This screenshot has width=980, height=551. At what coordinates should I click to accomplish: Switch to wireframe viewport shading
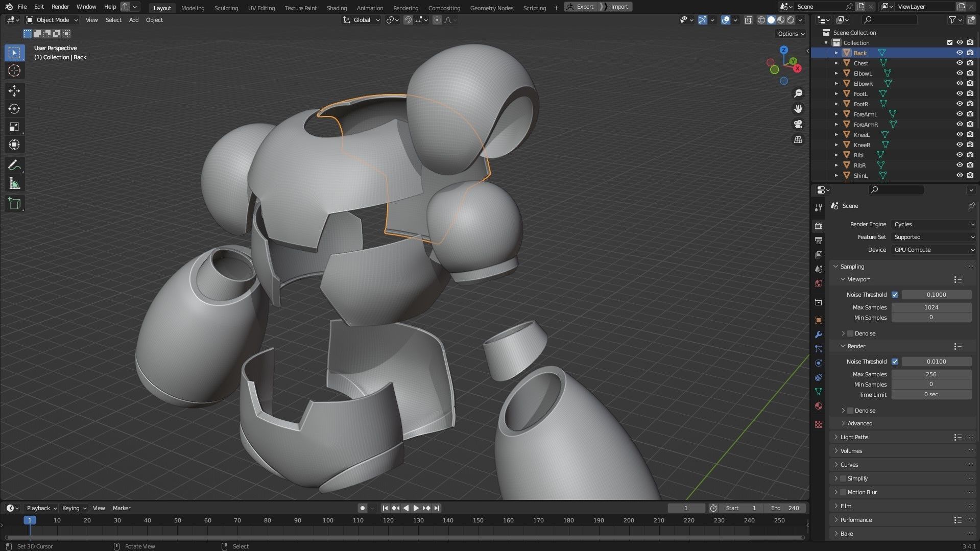click(761, 20)
